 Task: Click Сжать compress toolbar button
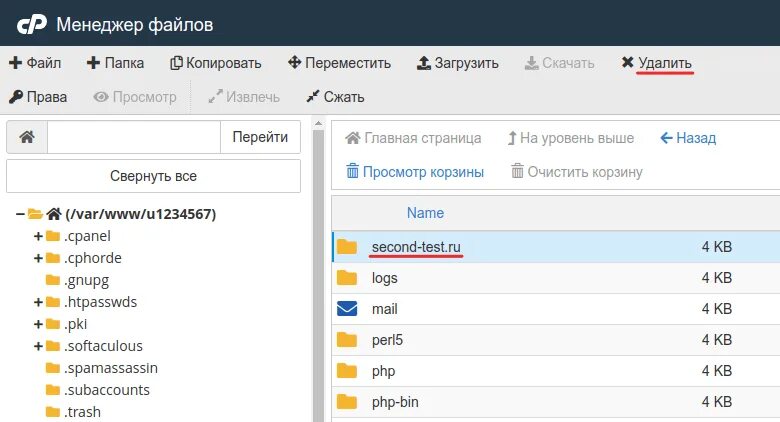click(x=335, y=97)
